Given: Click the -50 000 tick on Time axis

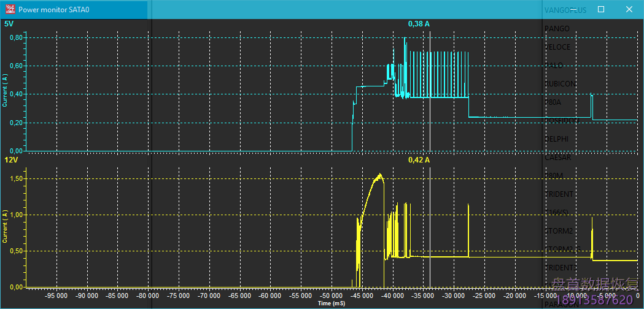Looking at the screenshot, I should click(328, 295).
